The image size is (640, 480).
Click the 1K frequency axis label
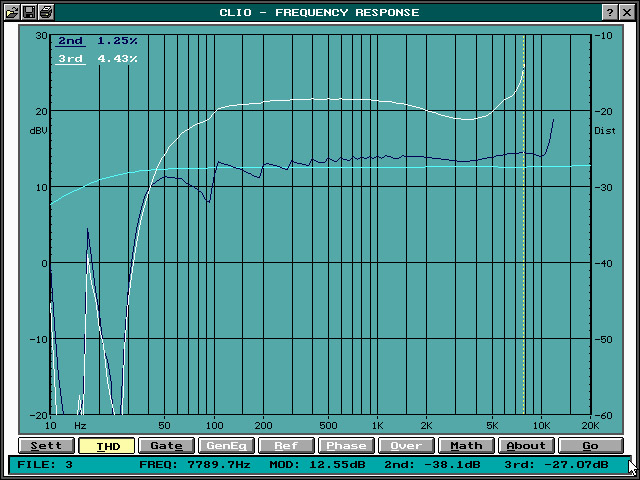click(378, 426)
